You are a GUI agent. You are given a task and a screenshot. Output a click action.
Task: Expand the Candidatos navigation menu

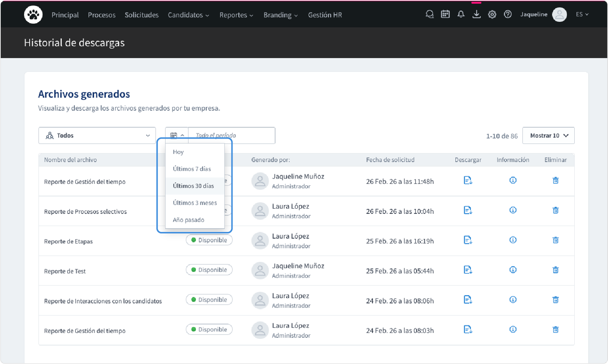coord(188,15)
